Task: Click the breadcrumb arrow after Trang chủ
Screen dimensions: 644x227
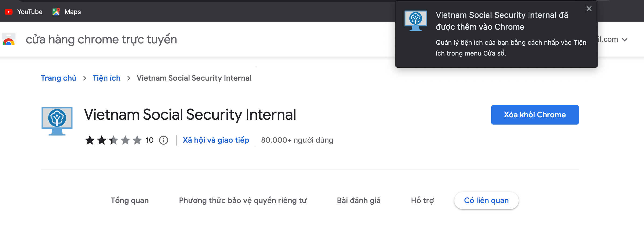Action: [x=85, y=78]
